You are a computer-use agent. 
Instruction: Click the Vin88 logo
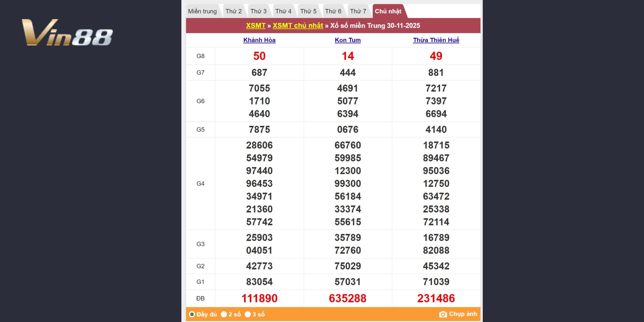[x=67, y=33]
